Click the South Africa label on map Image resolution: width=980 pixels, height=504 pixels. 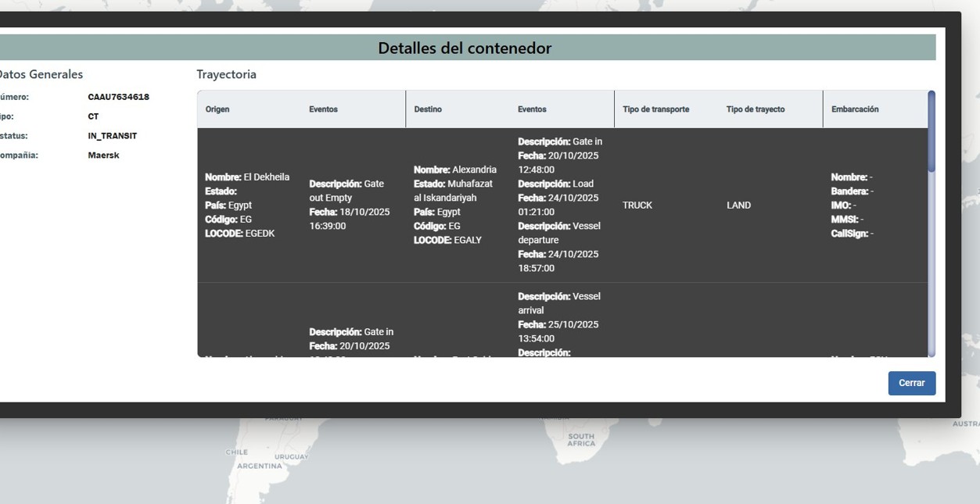pyautogui.click(x=580, y=440)
